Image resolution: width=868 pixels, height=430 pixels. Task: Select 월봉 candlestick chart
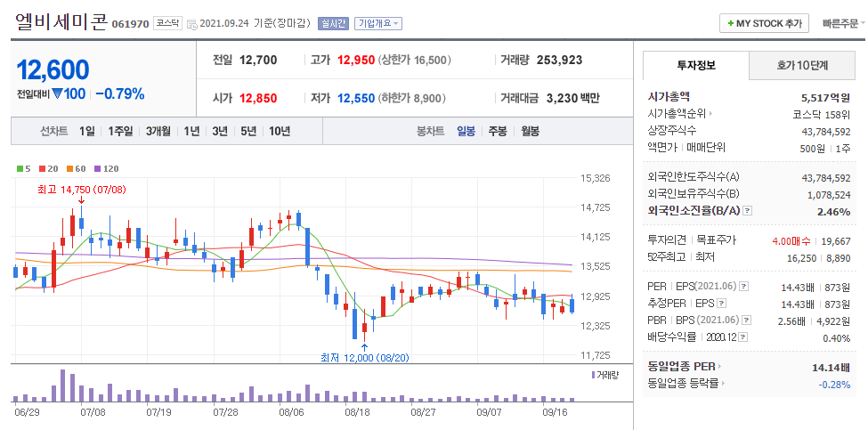click(x=531, y=131)
